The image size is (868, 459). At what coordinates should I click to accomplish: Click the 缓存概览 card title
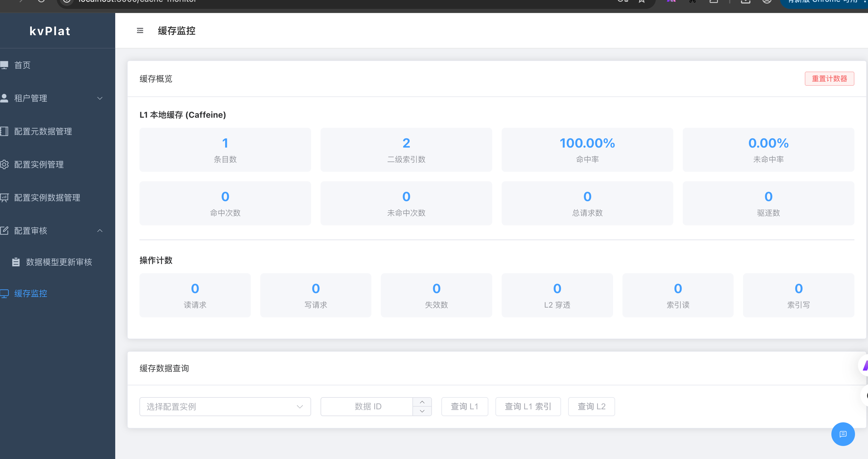coord(156,79)
